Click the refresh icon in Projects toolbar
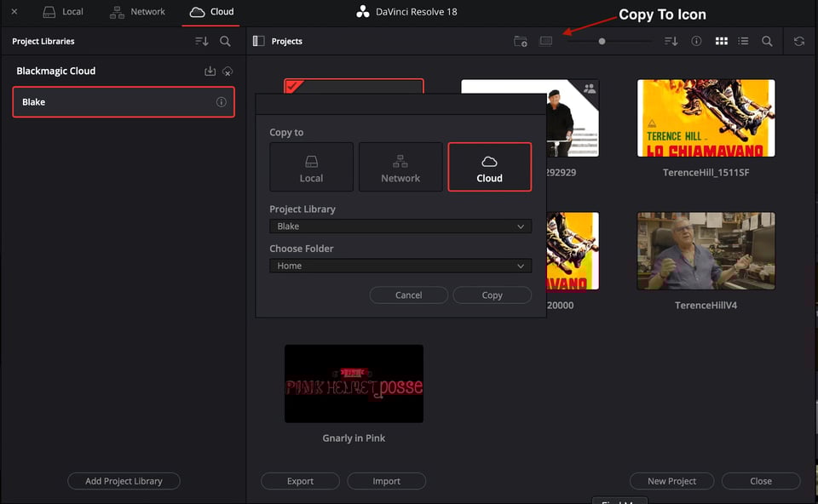 click(797, 40)
